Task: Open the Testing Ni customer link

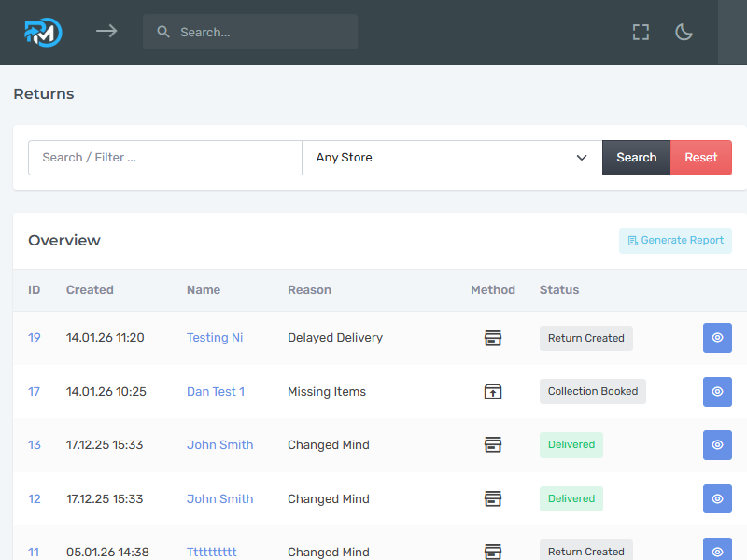Action: [215, 338]
